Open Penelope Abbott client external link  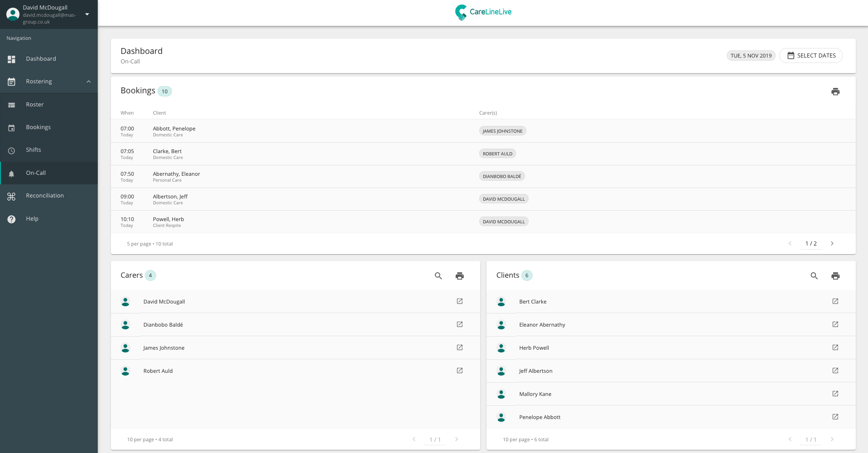tap(835, 417)
